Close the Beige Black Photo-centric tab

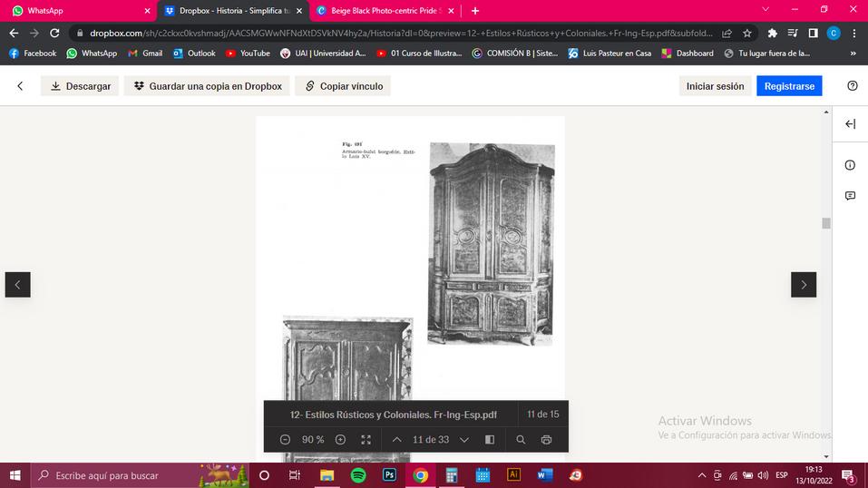pyautogui.click(x=451, y=11)
